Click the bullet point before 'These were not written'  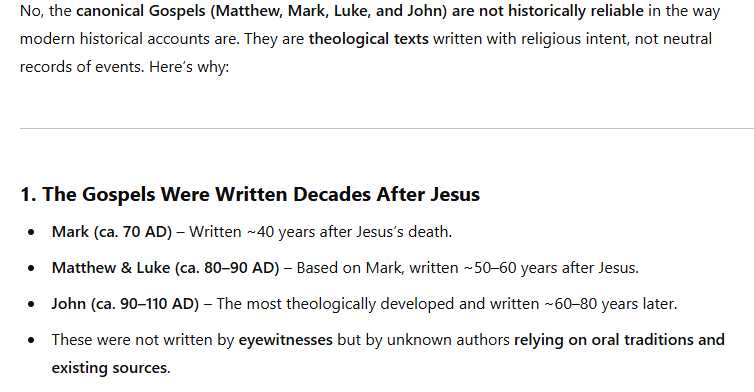pos(31,341)
